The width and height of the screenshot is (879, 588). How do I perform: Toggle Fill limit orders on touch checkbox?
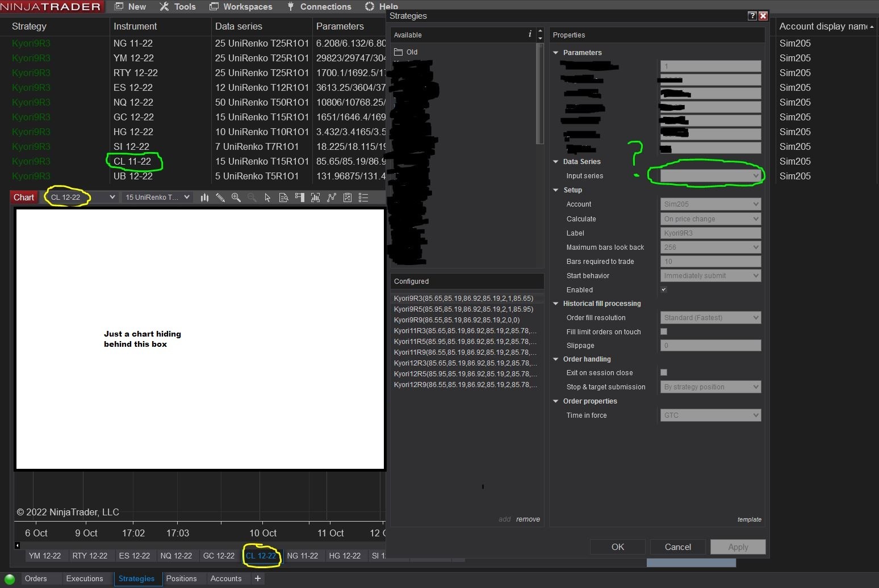(x=664, y=331)
